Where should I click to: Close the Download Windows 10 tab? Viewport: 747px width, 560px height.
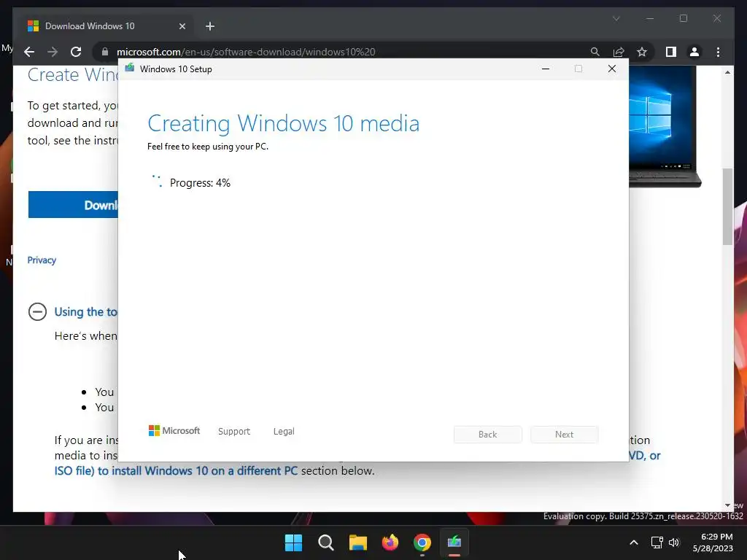click(x=182, y=26)
